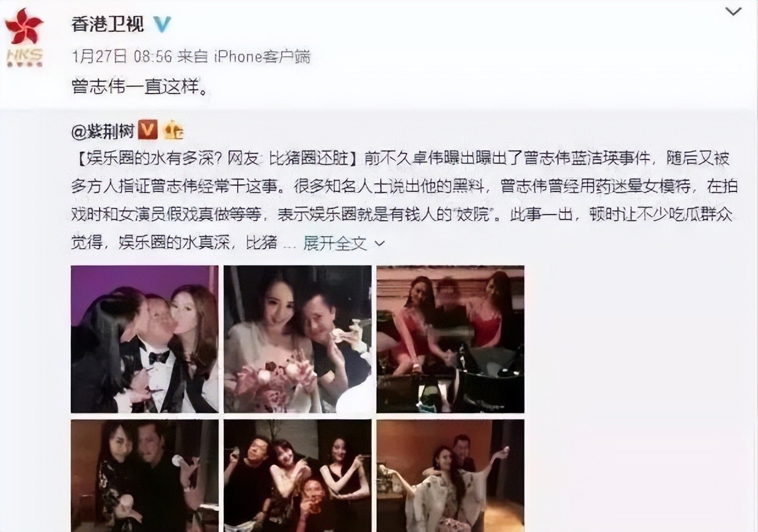Viewport: 758px width, 532px height.
Task: Open the @紫荆树 user link
Action: pos(103,130)
